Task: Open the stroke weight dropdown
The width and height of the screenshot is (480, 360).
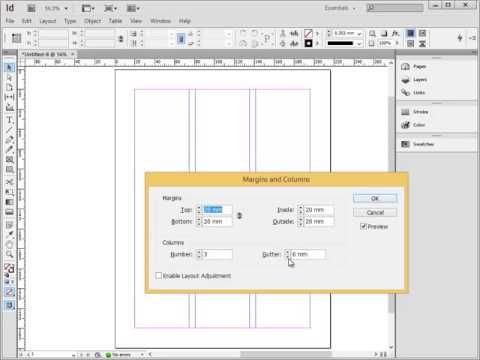Action: (x=359, y=34)
